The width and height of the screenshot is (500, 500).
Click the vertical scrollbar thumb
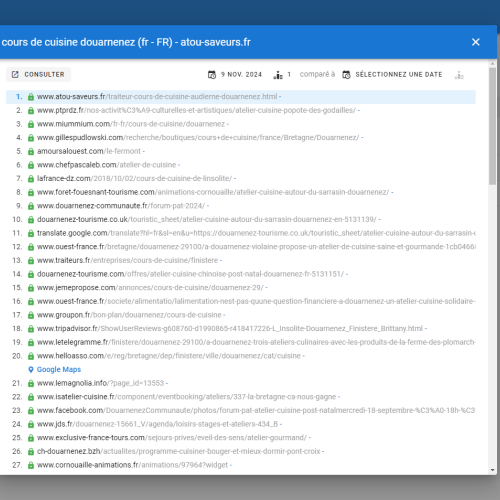click(493, 126)
